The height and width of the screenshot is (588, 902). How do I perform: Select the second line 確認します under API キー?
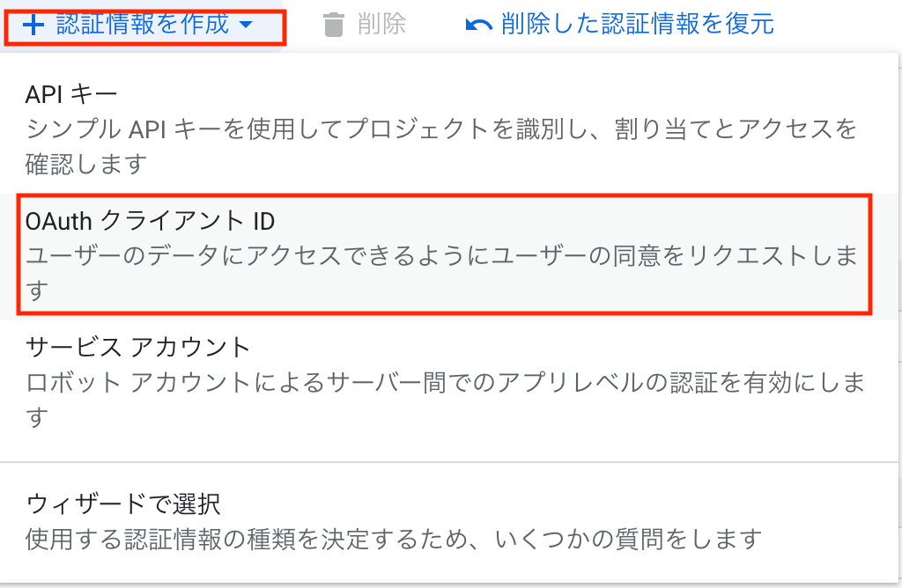pyautogui.click(x=87, y=165)
